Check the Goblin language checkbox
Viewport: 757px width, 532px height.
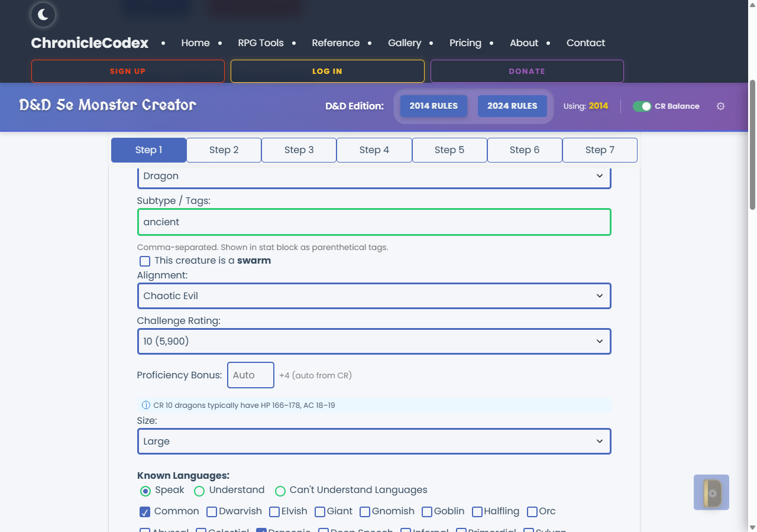pos(427,512)
